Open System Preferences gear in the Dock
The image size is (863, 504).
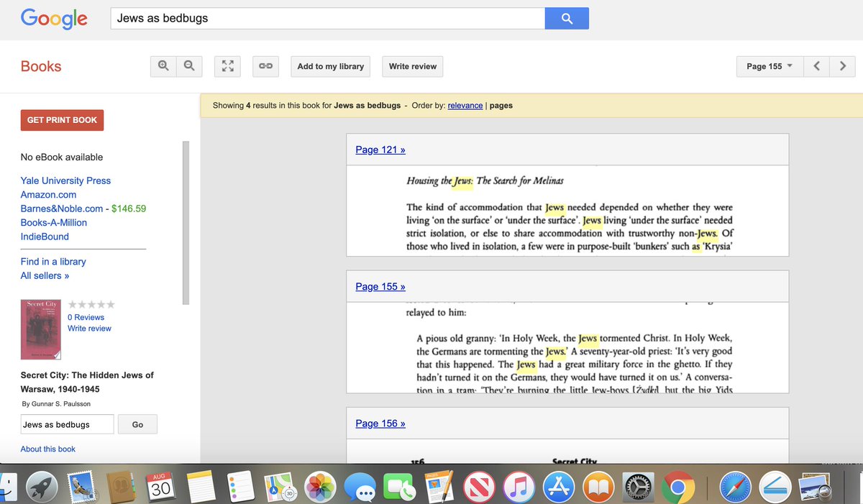pyautogui.click(x=637, y=488)
